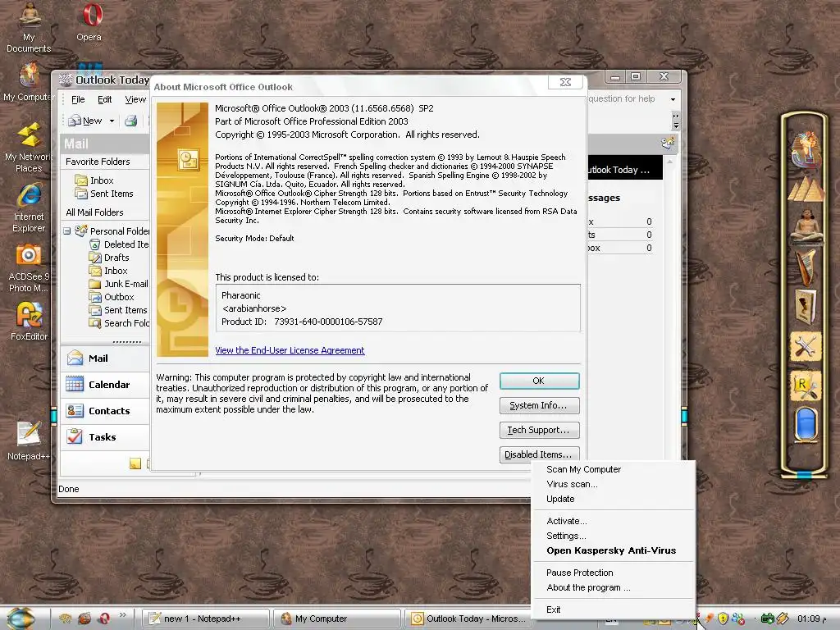The height and width of the screenshot is (630, 840).
Task: Click OK in the About dialog
Action: pos(539,381)
